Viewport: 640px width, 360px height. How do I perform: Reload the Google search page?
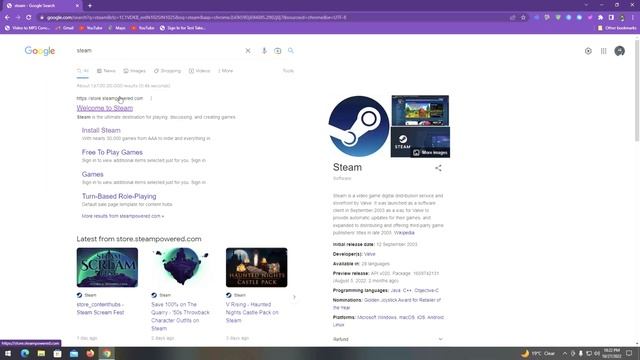click(29, 18)
